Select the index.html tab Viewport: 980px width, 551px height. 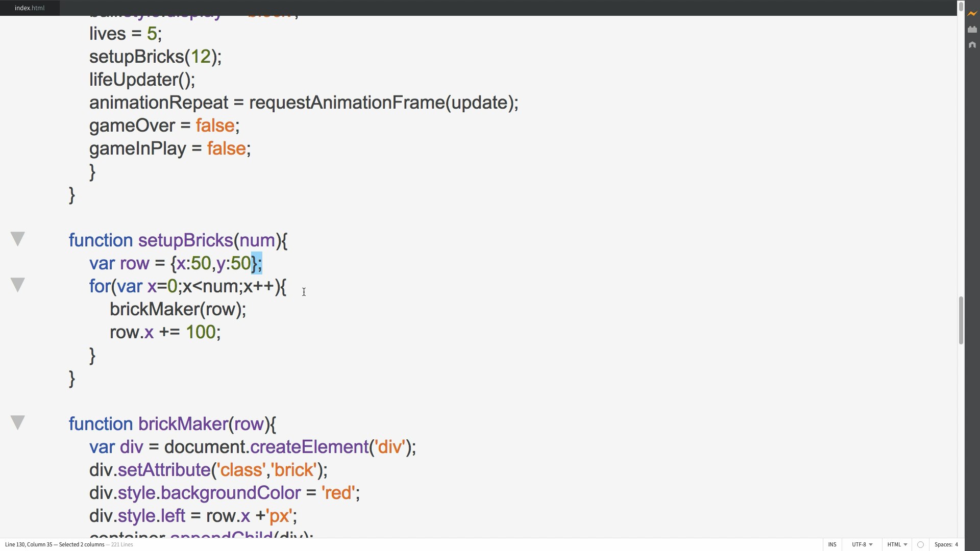(x=30, y=8)
